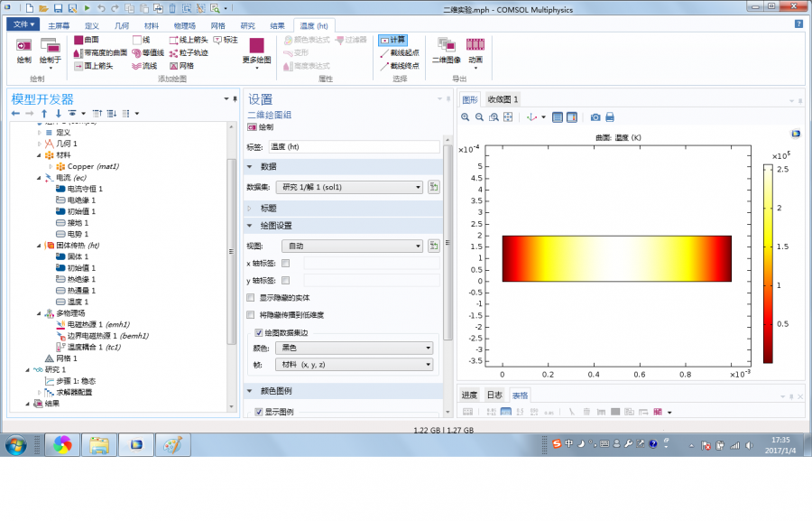Open the 数据集 dropdown
This screenshot has width=812, height=521.
tap(349, 187)
